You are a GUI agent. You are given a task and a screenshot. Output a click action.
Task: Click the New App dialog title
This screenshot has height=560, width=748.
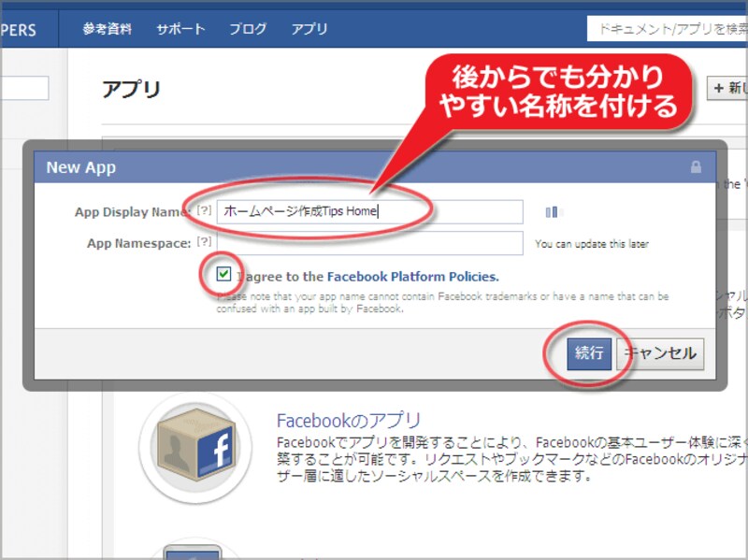pos(81,167)
